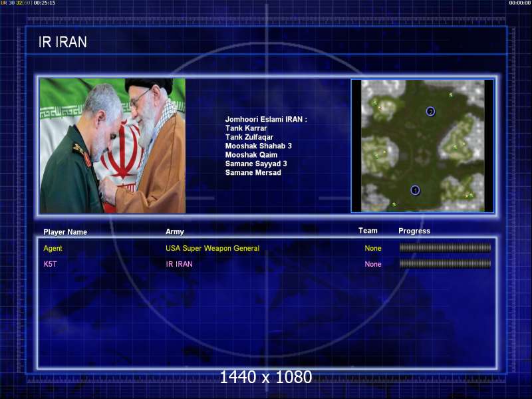The width and height of the screenshot is (532, 399).
Task: Click the K5T player's progress bar
Action: (445, 263)
